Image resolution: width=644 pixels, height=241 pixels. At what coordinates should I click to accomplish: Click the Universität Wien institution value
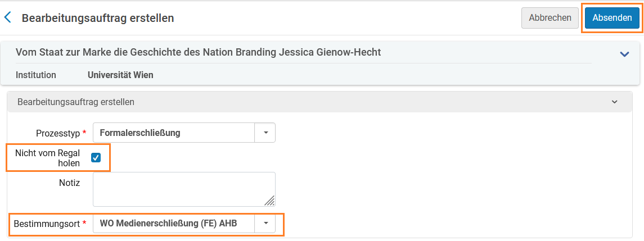120,75
